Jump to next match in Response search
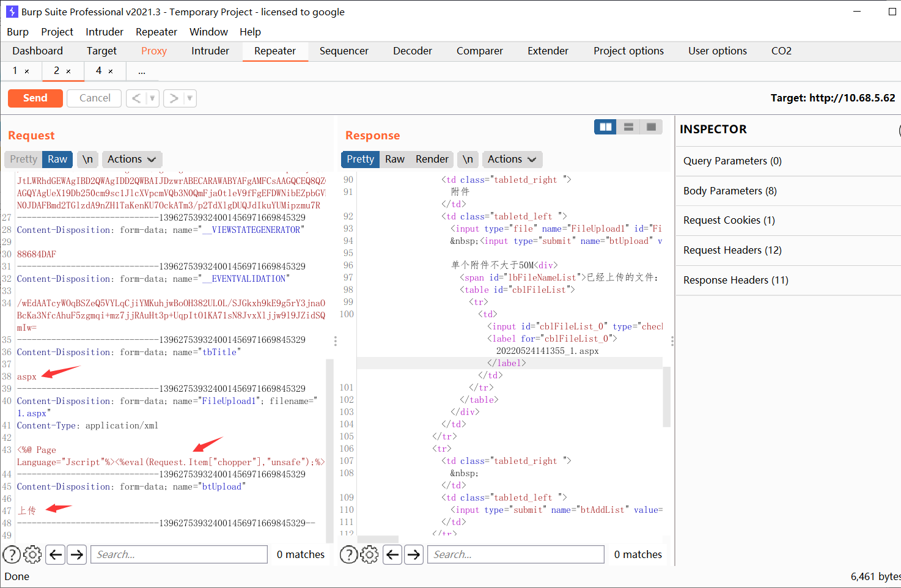The height and width of the screenshot is (588, 901). click(414, 554)
